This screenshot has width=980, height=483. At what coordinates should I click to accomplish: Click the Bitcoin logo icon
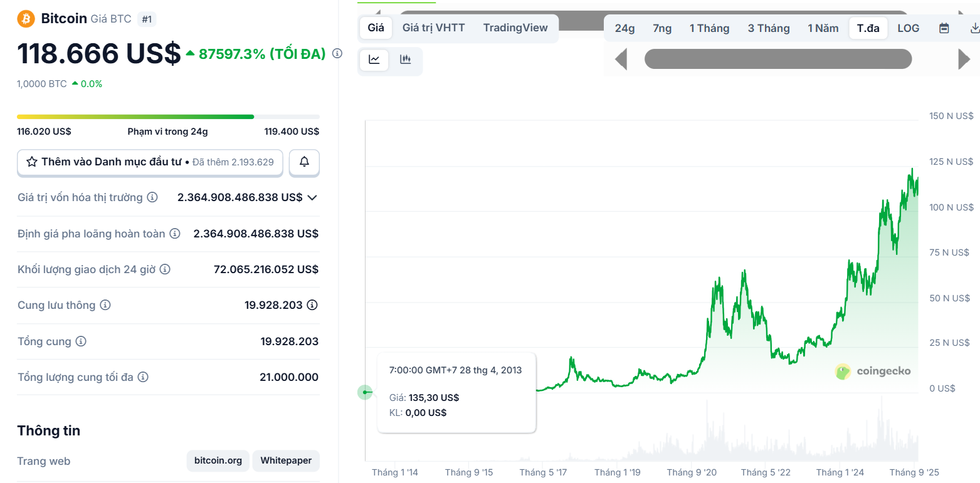pos(26,19)
